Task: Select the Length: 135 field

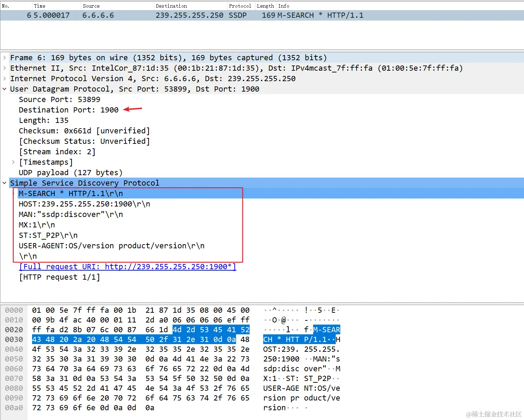Action: pyautogui.click(x=44, y=120)
